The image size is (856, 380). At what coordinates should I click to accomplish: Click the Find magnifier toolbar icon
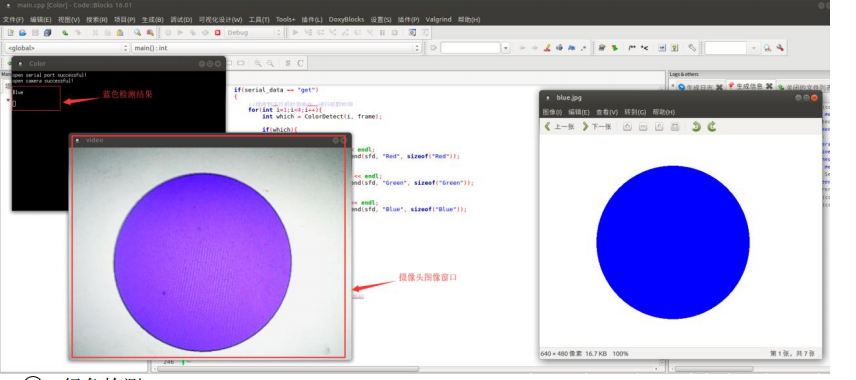pyautogui.click(x=138, y=33)
